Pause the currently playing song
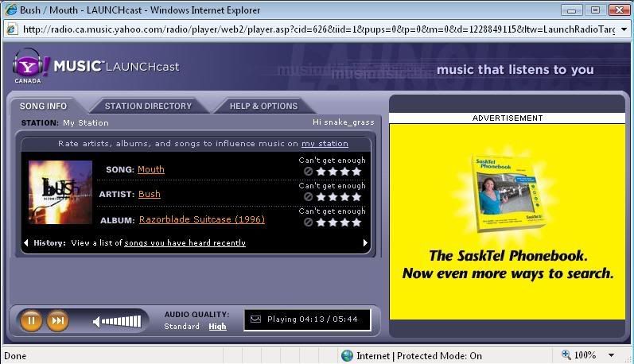Screen dimensions: 634x364 (x=31, y=321)
